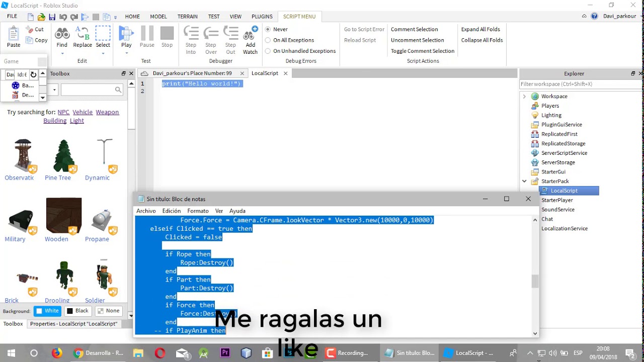Click the Weapon search suggestion link

tap(107, 112)
